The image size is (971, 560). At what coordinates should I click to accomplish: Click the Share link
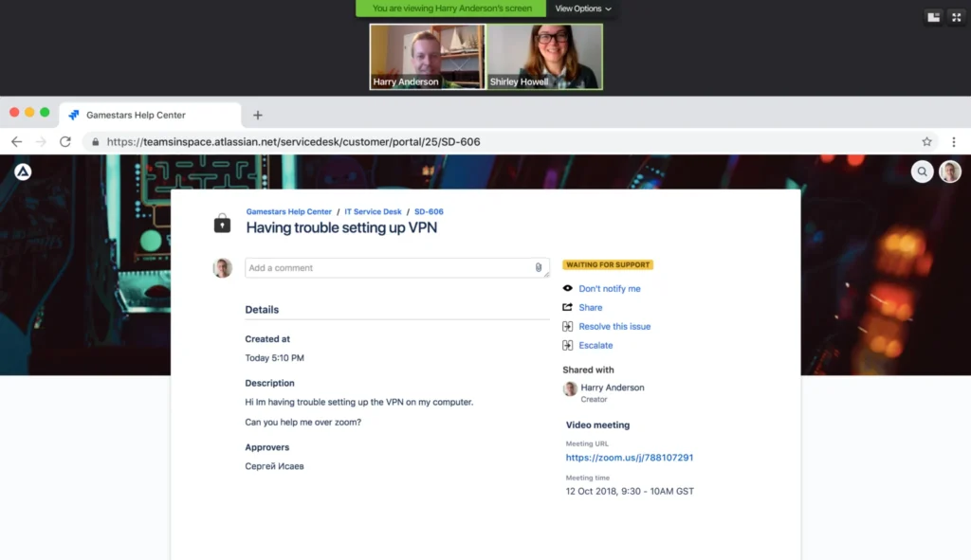(x=590, y=308)
